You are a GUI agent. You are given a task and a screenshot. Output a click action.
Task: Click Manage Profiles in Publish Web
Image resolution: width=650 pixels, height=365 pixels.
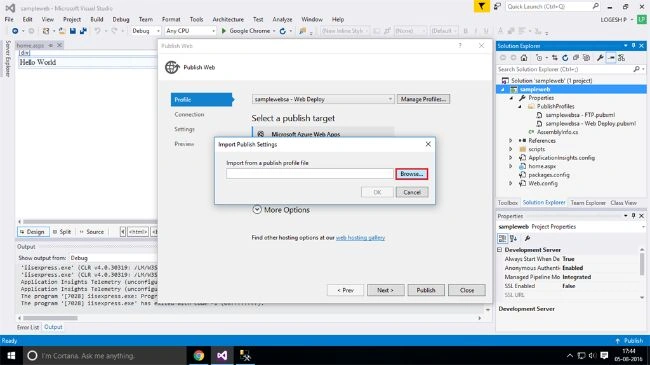point(423,99)
